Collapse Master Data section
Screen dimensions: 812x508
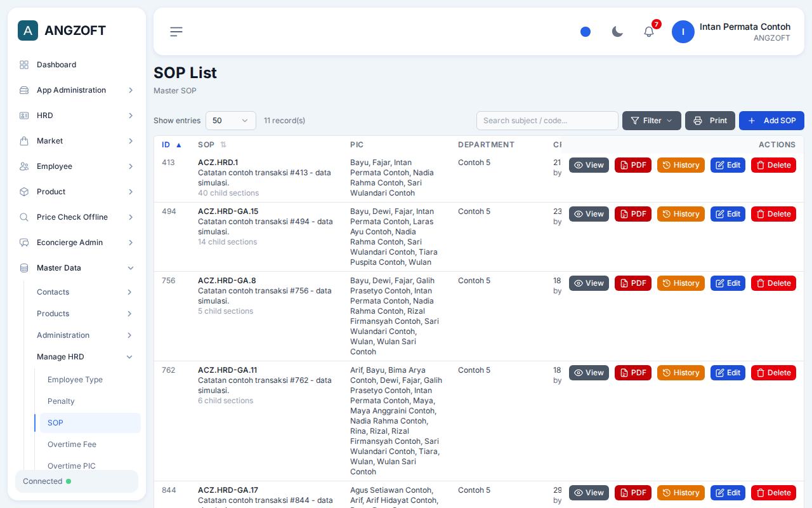click(77, 268)
